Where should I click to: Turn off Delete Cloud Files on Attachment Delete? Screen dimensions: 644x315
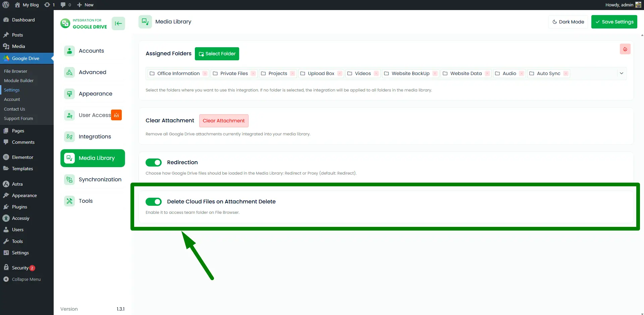pos(153,201)
